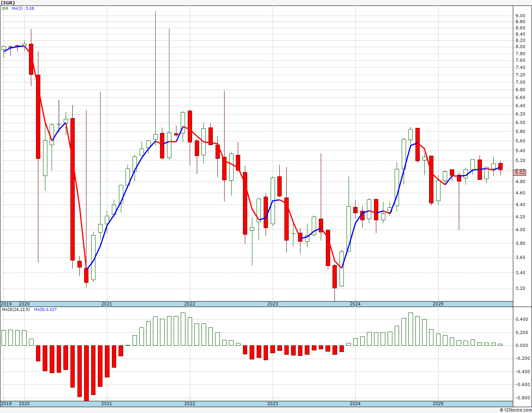Select the 3.40 price axis label
Image resolution: width=532 pixels, height=413 pixels.
click(x=520, y=273)
